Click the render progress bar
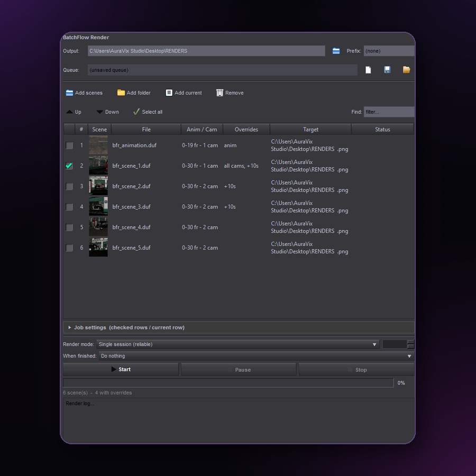 [228, 383]
